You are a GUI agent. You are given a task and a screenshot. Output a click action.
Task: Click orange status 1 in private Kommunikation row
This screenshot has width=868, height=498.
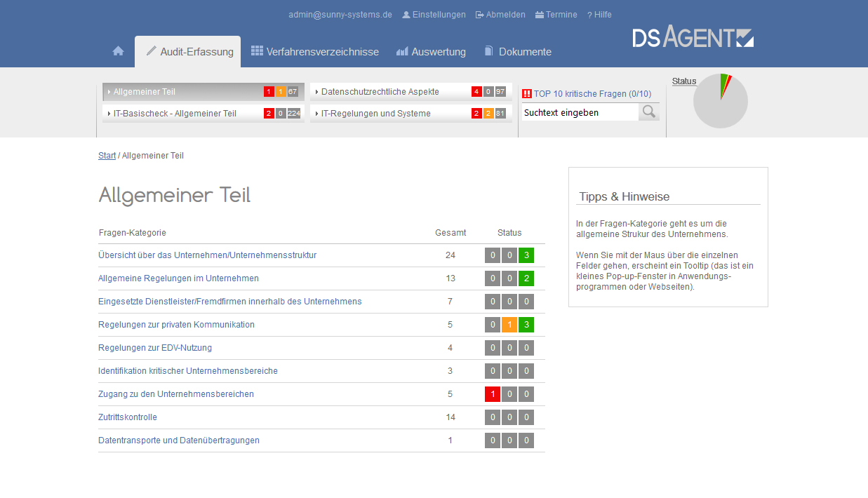(509, 325)
